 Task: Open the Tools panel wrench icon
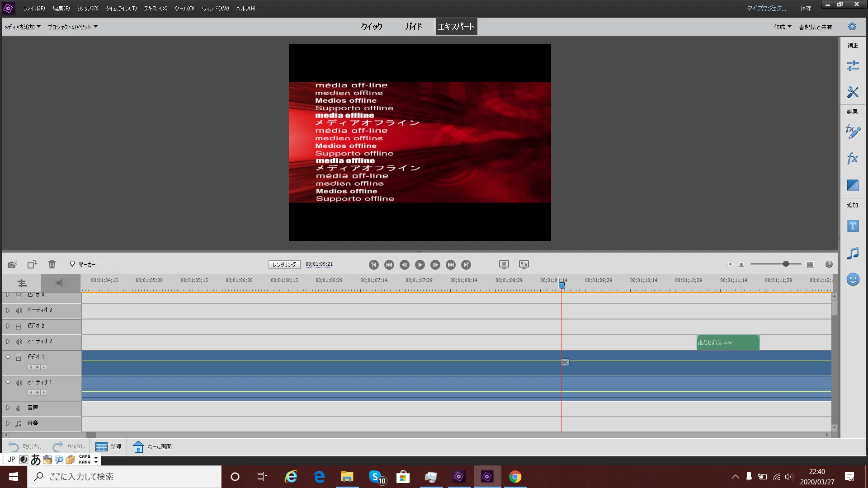[x=853, y=92]
